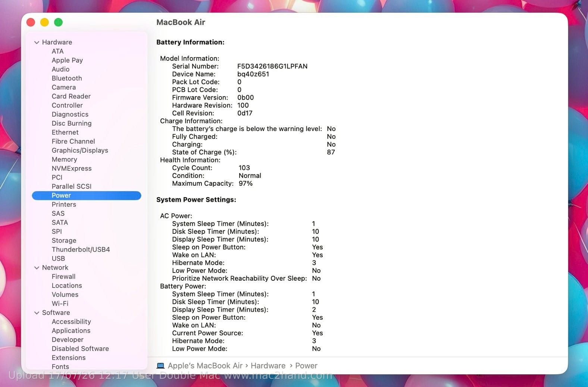Open the Card Reader entry

tap(71, 96)
